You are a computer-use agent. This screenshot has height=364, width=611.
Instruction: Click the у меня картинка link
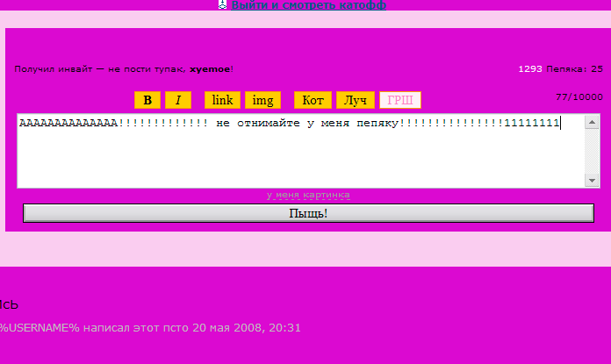point(308,195)
